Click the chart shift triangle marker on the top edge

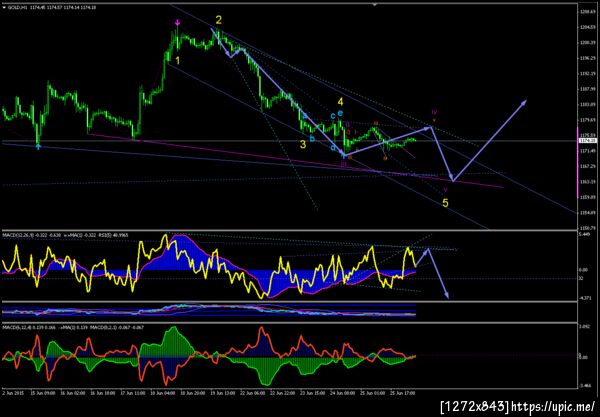(x=375, y=4)
